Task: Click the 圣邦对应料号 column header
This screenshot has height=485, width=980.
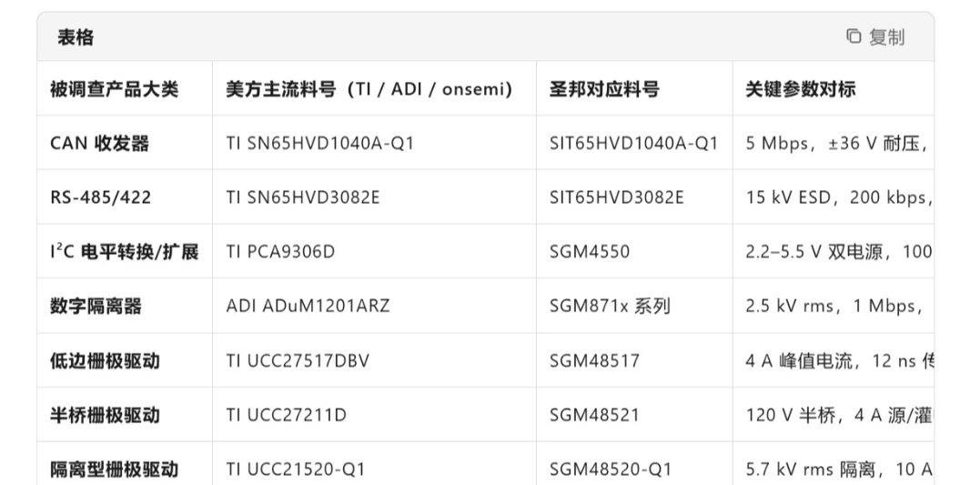Action: (x=604, y=89)
